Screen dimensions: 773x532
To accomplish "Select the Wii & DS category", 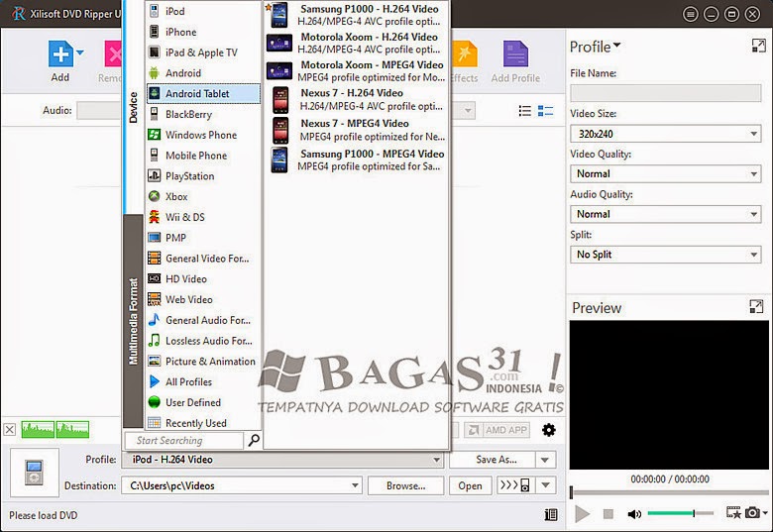I will (x=203, y=217).
